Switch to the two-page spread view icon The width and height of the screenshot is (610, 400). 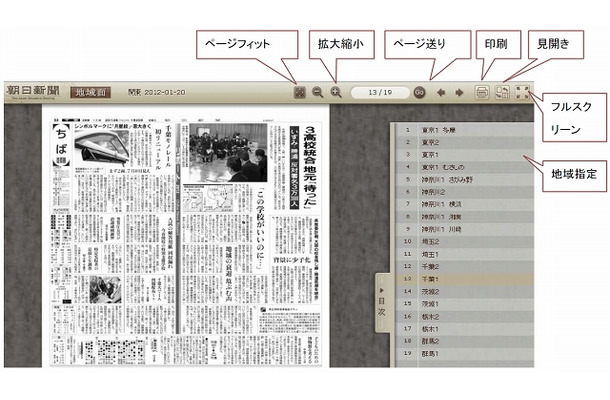click(502, 92)
